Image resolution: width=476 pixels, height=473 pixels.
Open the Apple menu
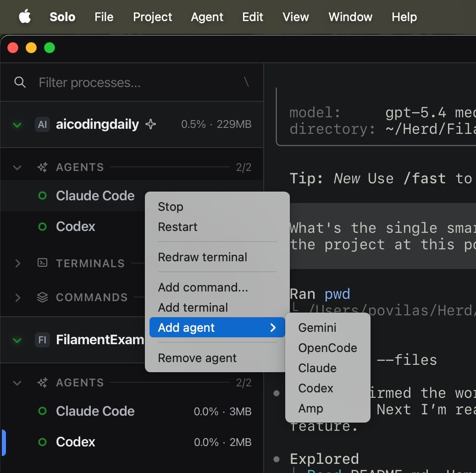25,17
